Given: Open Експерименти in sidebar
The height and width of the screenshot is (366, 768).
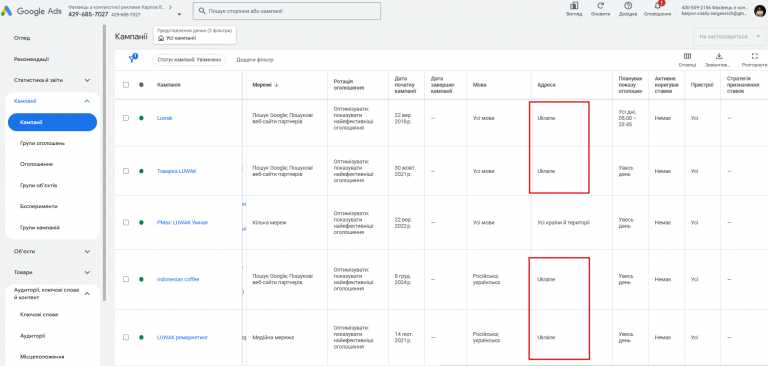Looking at the screenshot, I should (39, 206).
